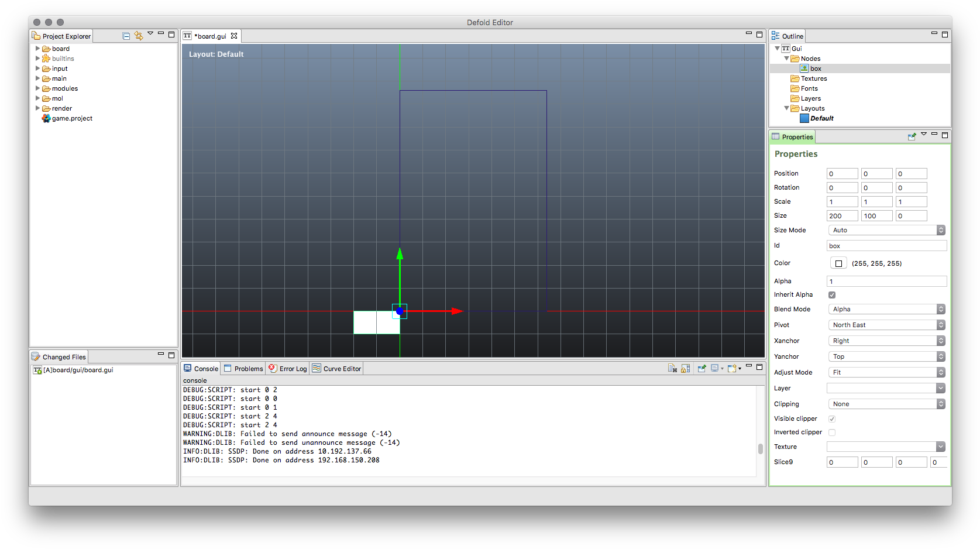Toggle Link with Editor arrows icon
Image resolution: width=980 pixels, height=549 pixels.
point(139,36)
